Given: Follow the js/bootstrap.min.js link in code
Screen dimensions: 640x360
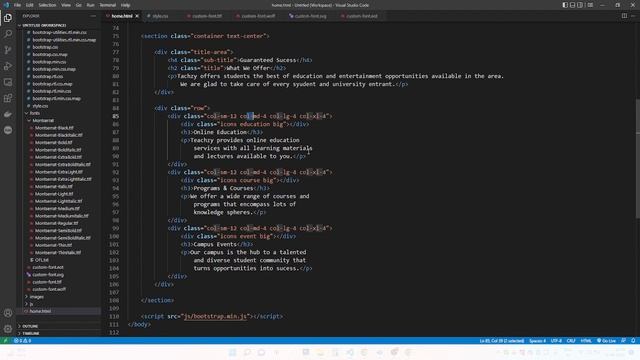Looking at the screenshot, I should click(x=215, y=316).
